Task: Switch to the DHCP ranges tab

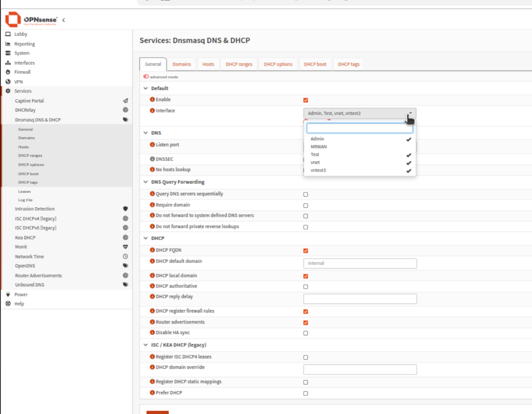Action: (239, 64)
